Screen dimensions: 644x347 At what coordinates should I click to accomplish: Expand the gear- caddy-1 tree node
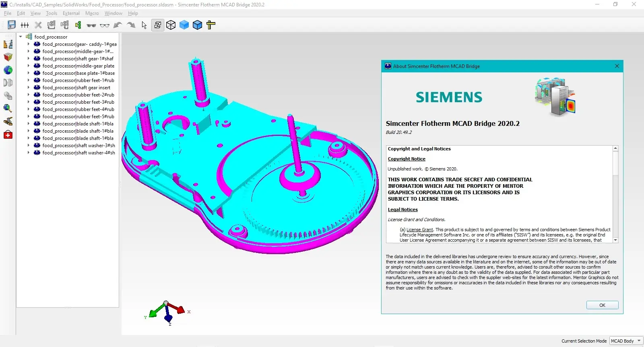(x=28, y=44)
